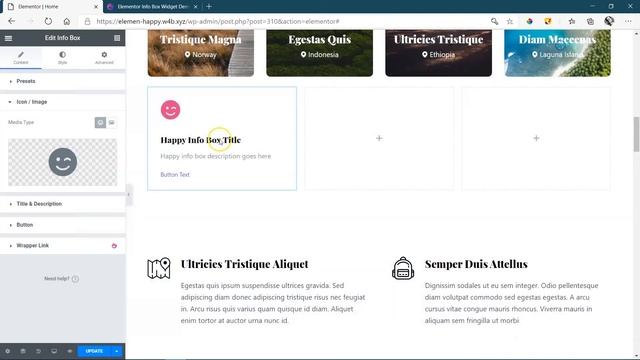Image resolution: width=640 pixels, height=360 pixels.
Task: Click the page vertical scrollbar thumb
Action: 636,134
